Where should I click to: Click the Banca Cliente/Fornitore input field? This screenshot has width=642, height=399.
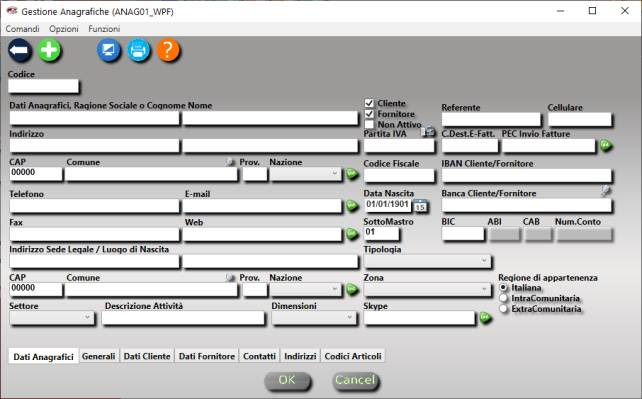527,205
